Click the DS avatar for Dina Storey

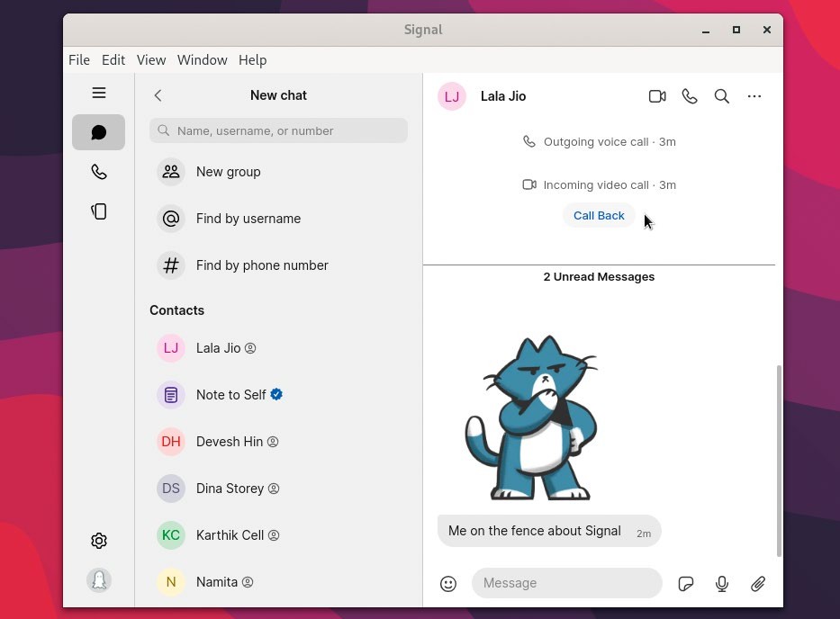tap(171, 489)
